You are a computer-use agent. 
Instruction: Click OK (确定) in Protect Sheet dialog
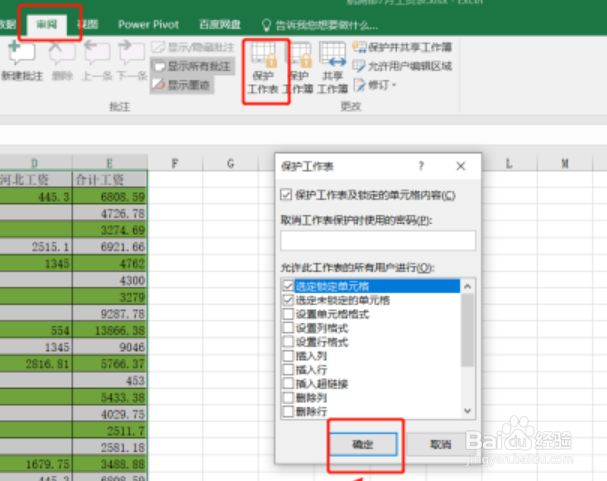(x=363, y=444)
